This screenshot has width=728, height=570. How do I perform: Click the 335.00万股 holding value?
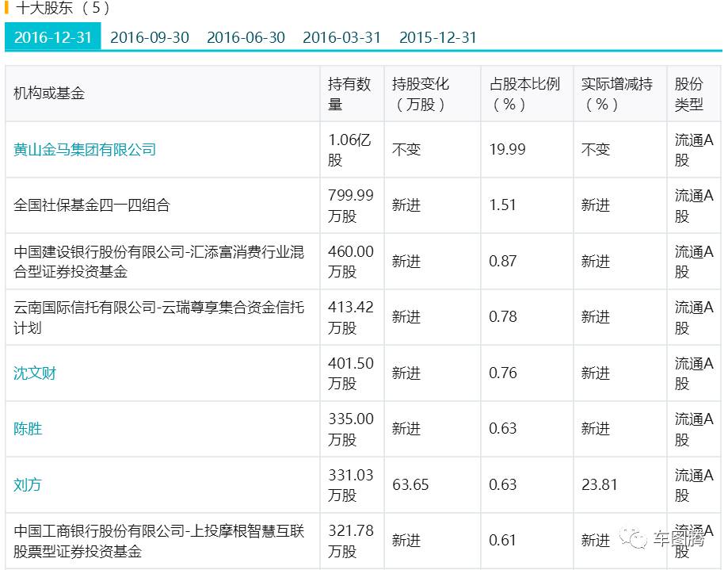pyautogui.click(x=351, y=429)
